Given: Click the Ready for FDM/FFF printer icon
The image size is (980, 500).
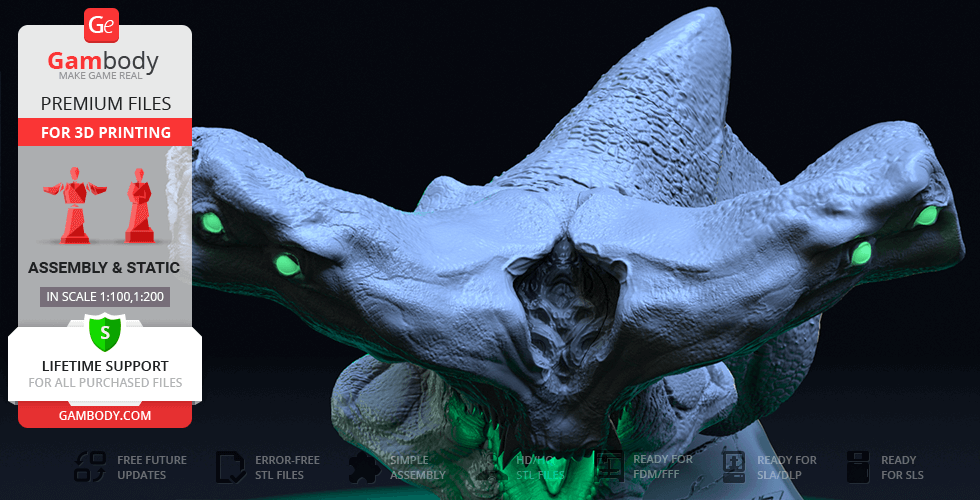Looking at the screenshot, I should [x=608, y=467].
